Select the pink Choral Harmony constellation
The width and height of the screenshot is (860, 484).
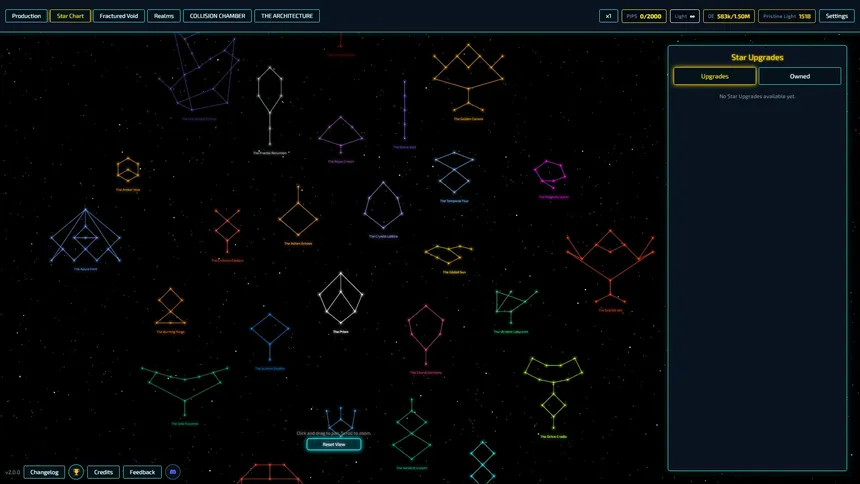[x=426, y=335]
